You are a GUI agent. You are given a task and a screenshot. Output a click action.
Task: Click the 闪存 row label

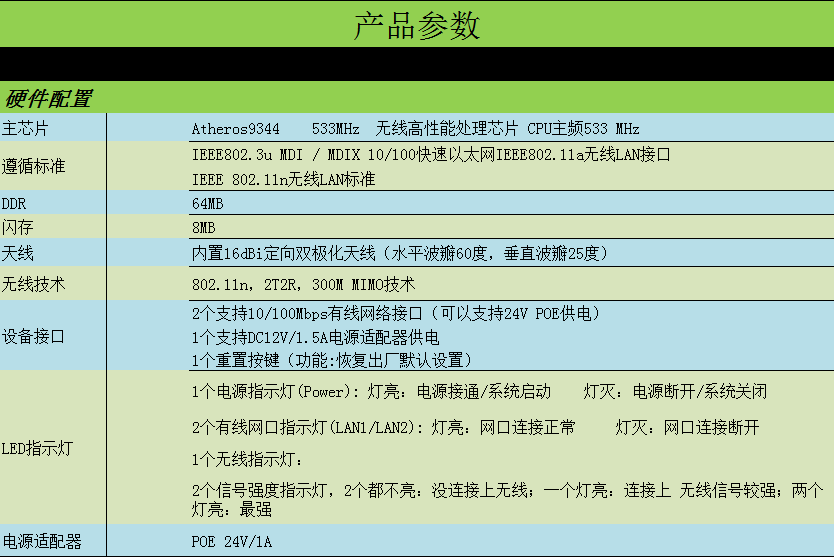tap(18, 227)
